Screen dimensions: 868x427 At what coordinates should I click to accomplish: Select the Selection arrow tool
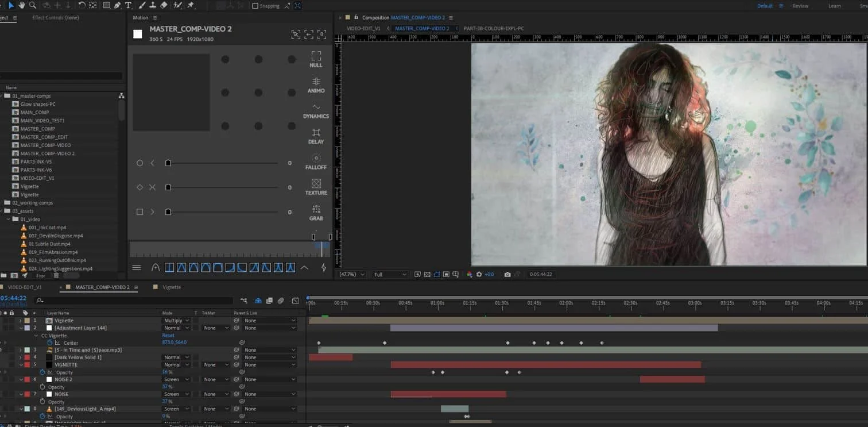click(x=10, y=5)
